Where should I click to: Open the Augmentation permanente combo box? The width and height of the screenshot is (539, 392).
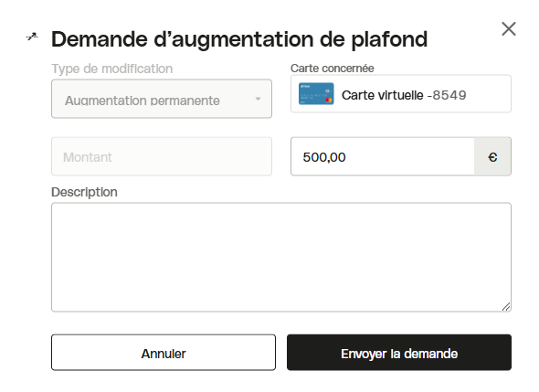[x=162, y=99]
